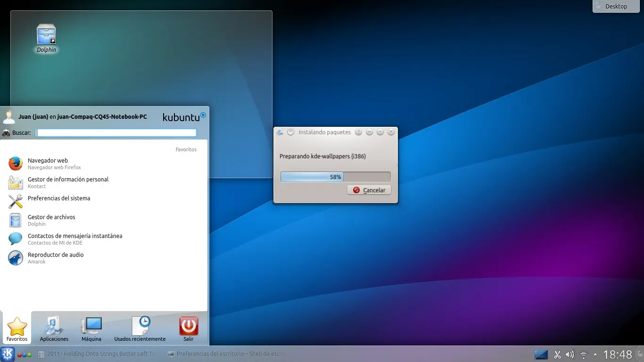Image resolution: width=644 pixels, height=362 pixels.
Task: Switch to the Aplicaciones tab
Action: click(x=54, y=329)
